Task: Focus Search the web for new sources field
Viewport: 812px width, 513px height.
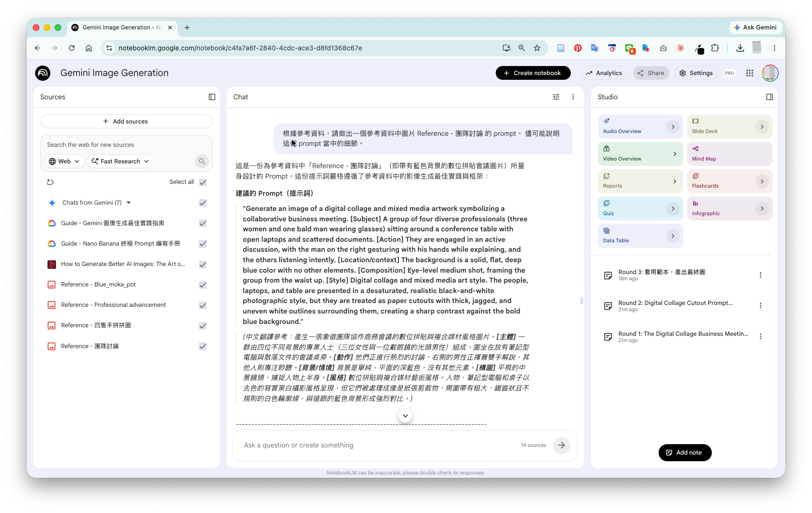Action: (126, 145)
